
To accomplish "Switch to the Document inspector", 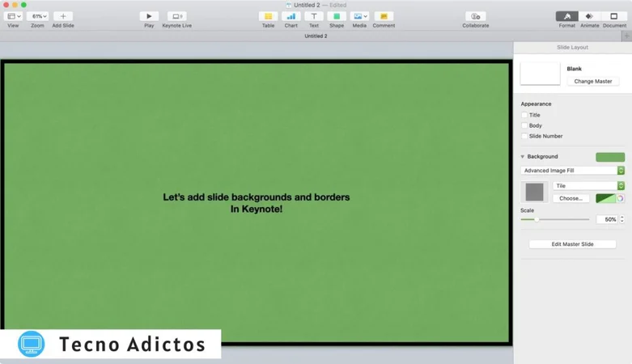I will pos(614,16).
